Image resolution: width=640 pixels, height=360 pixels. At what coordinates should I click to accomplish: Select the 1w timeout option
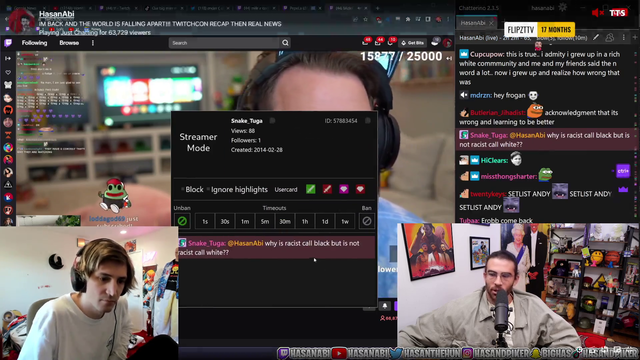click(345, 221)
